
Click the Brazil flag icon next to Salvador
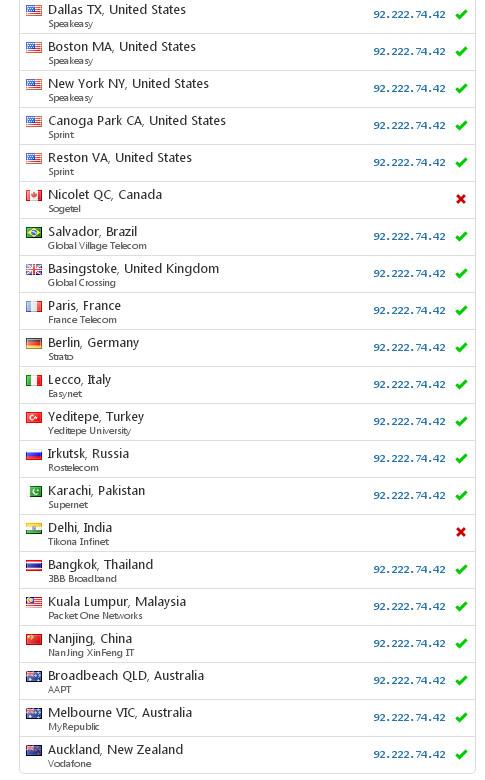pos(34,232)
